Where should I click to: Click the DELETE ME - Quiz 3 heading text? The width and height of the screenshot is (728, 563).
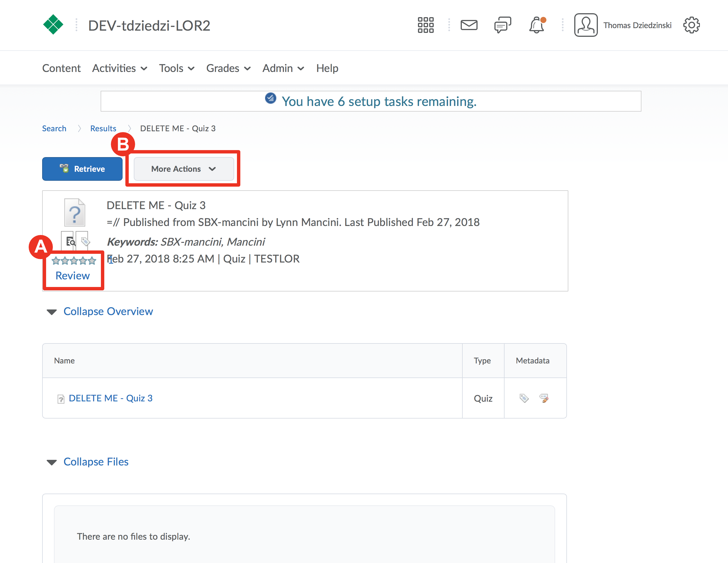[x=156, y=205]
